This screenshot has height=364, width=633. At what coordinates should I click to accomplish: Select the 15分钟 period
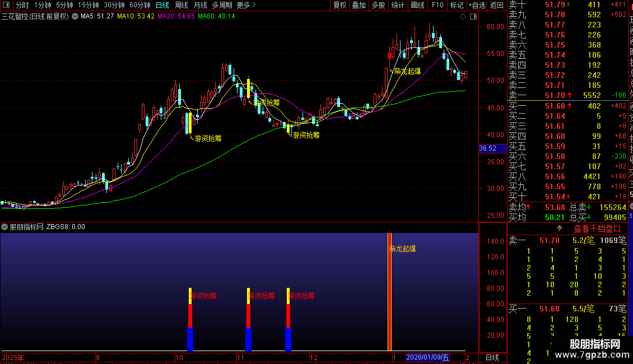[89, 5]
